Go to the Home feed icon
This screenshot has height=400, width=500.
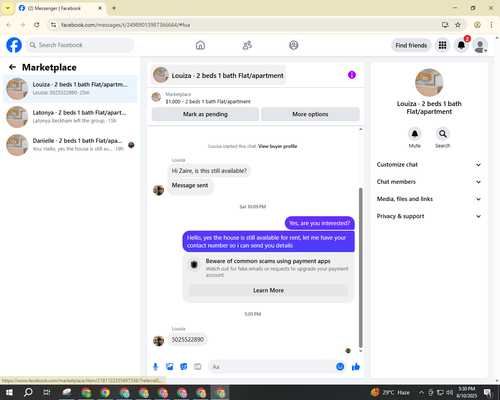click(200, 45)
